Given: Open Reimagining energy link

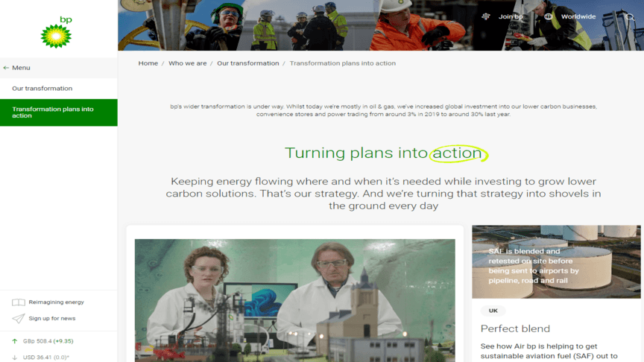Looking at the screenshot, I should pyautogui.click(x=56, y=302).
